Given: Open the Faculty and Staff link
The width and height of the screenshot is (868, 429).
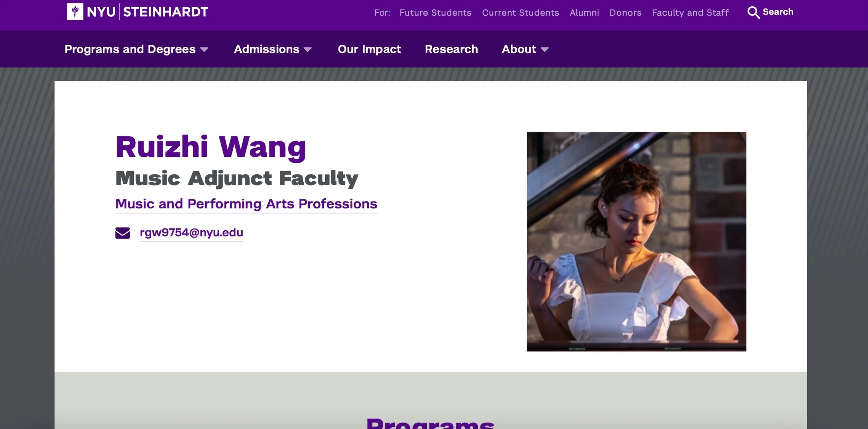Looking at the screenshot, I should 690,13.
